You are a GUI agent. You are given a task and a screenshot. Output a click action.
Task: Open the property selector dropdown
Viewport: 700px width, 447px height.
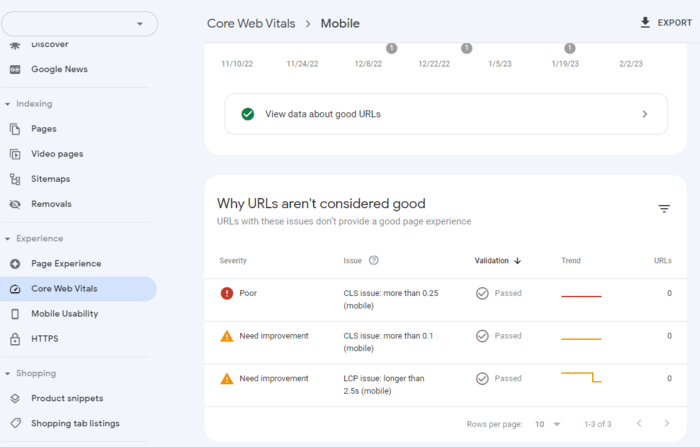coord(80,23)
